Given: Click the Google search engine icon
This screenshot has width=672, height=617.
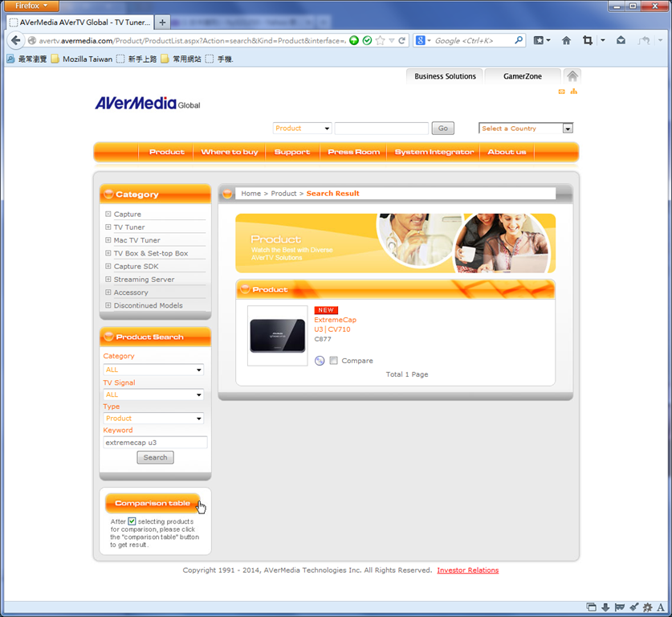Looking at the screenshot, I should pos(421,40).
